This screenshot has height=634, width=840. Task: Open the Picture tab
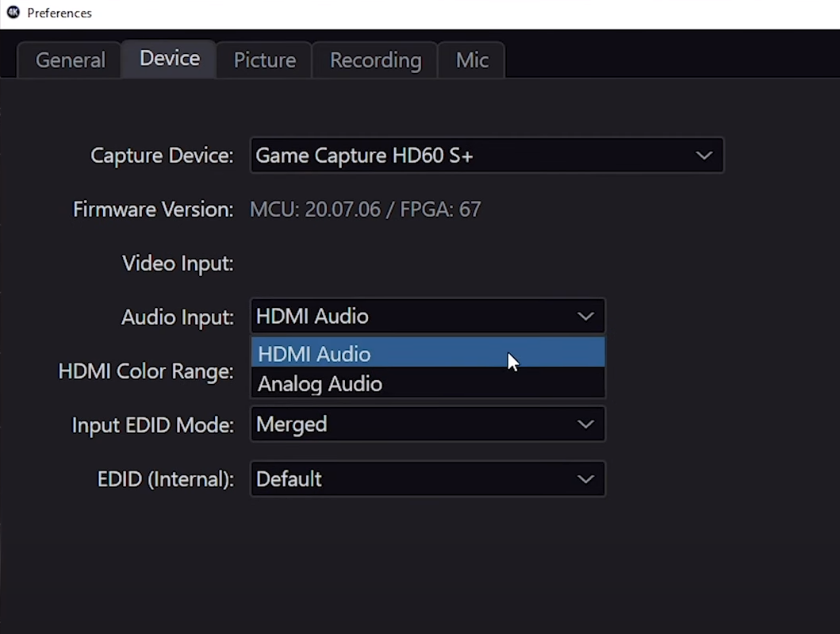(264, 60)
